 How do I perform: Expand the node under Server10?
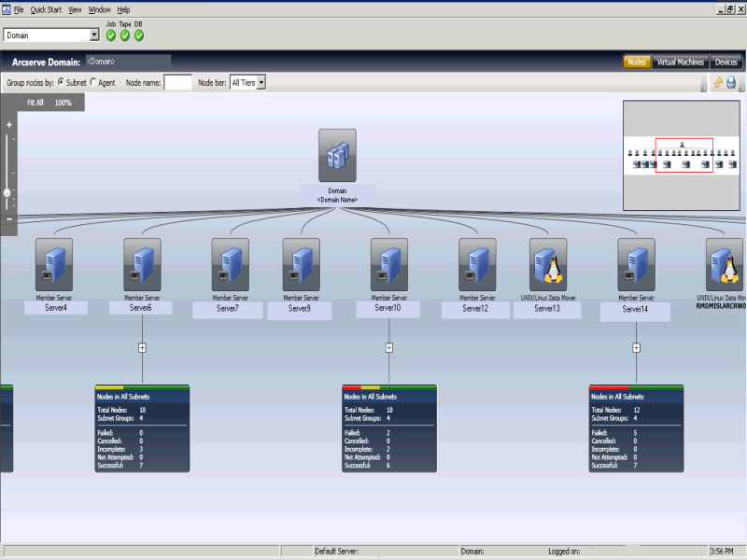(x=389, y=348)
